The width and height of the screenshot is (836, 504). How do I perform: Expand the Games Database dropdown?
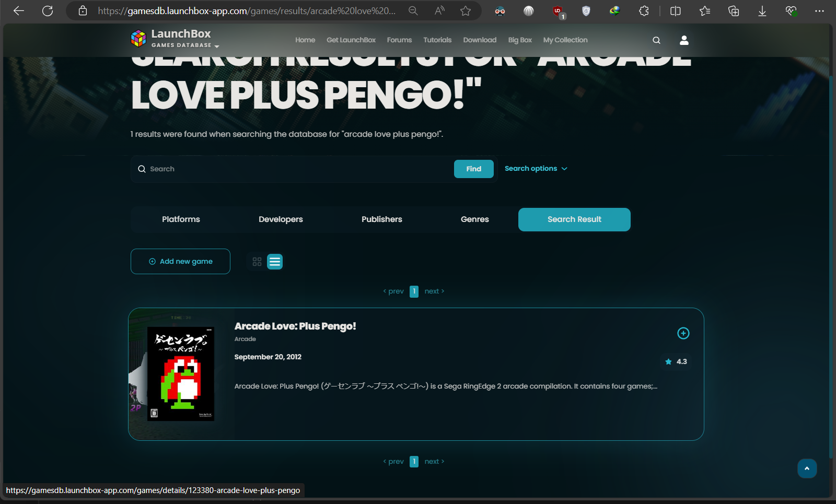(x=216, y=46)
